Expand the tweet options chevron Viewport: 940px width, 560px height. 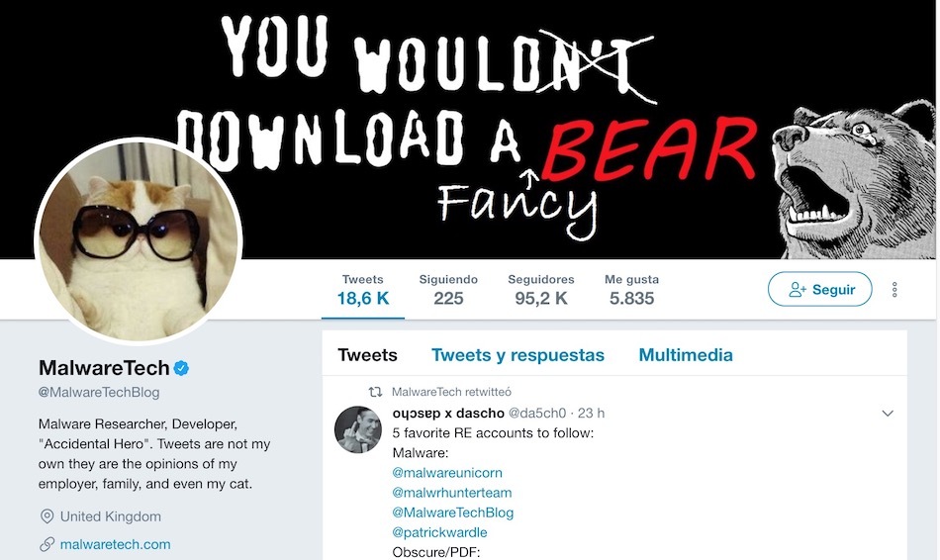click(x=888, y=414)
